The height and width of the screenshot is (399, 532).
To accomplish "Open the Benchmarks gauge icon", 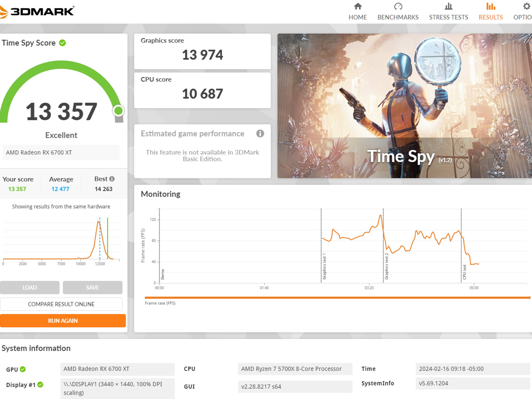I will click(x=398, y=6).
